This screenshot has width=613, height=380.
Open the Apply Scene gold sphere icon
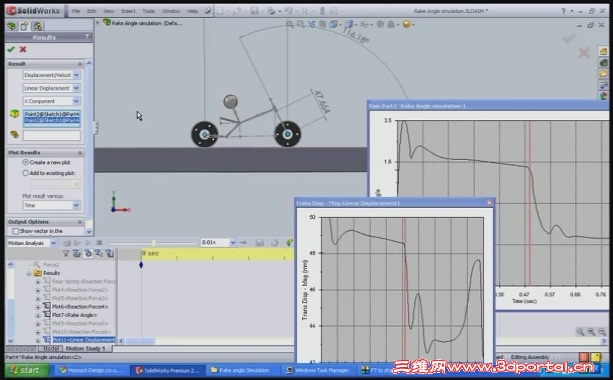tap(407, 24)
